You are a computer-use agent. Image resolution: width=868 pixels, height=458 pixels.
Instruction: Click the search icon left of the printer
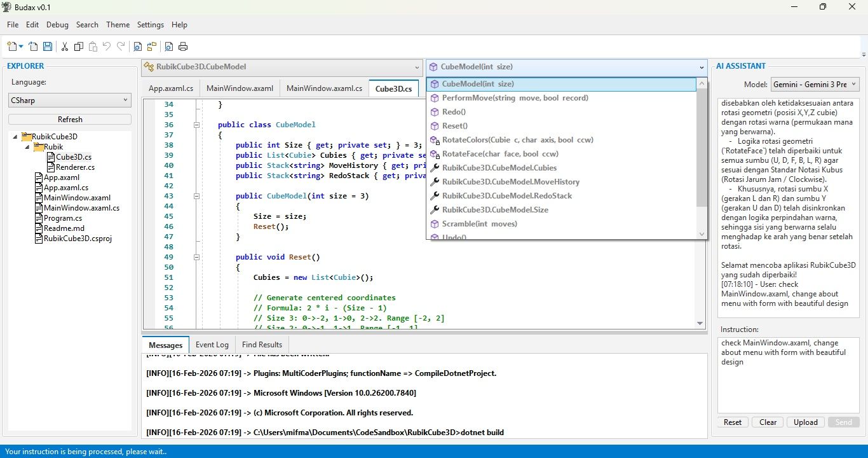168,46
